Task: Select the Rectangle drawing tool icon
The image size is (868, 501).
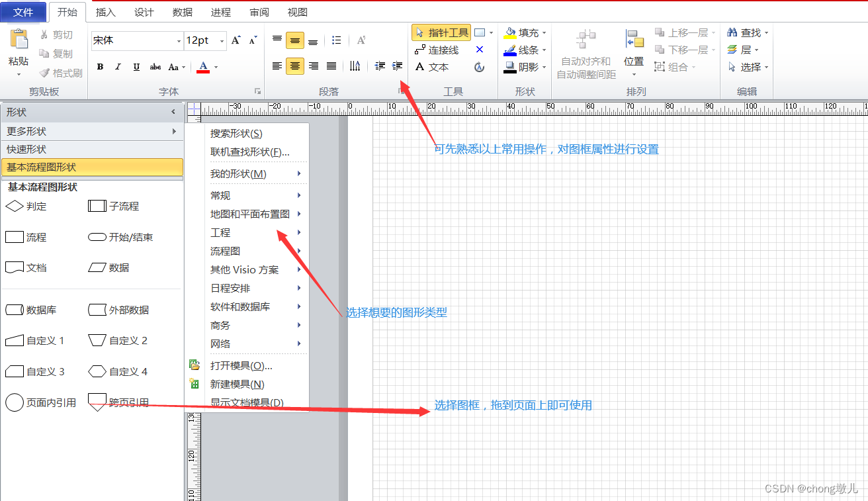Action: click(x=480, y=32)
